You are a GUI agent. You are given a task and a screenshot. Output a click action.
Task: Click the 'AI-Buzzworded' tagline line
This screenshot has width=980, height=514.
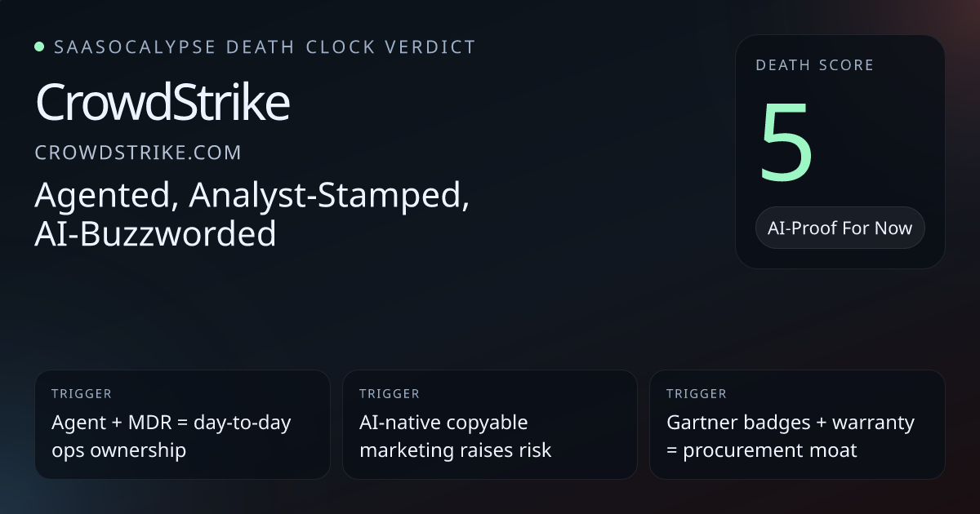click(155, 234)
